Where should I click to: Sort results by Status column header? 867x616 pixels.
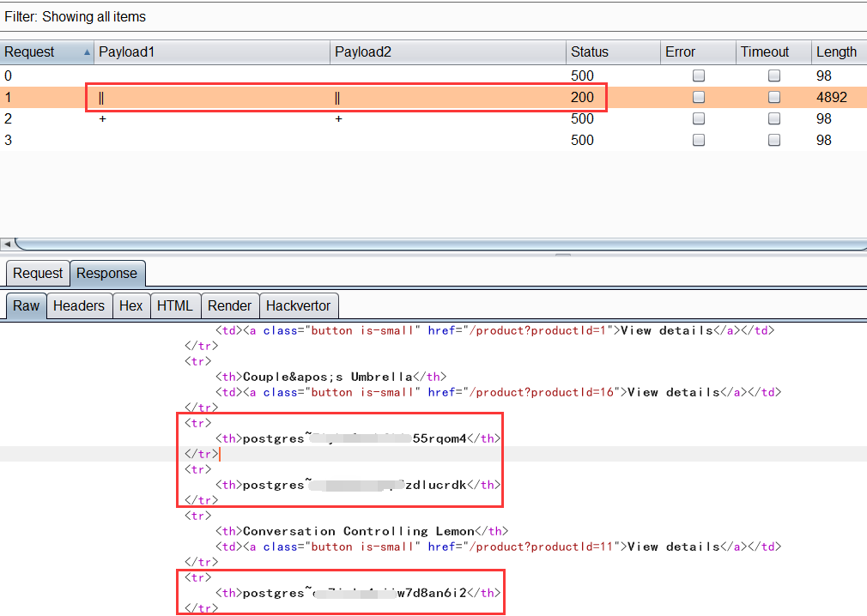[589, 51]
